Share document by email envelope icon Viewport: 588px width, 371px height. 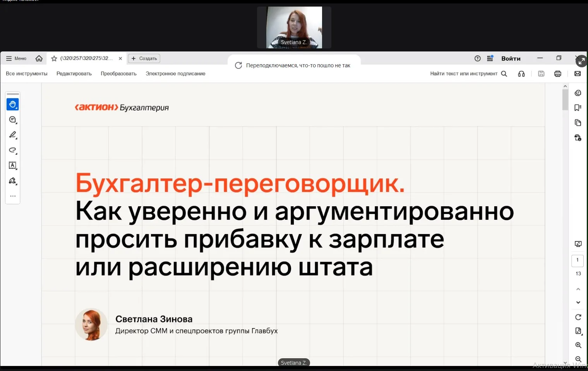(578, 74)
